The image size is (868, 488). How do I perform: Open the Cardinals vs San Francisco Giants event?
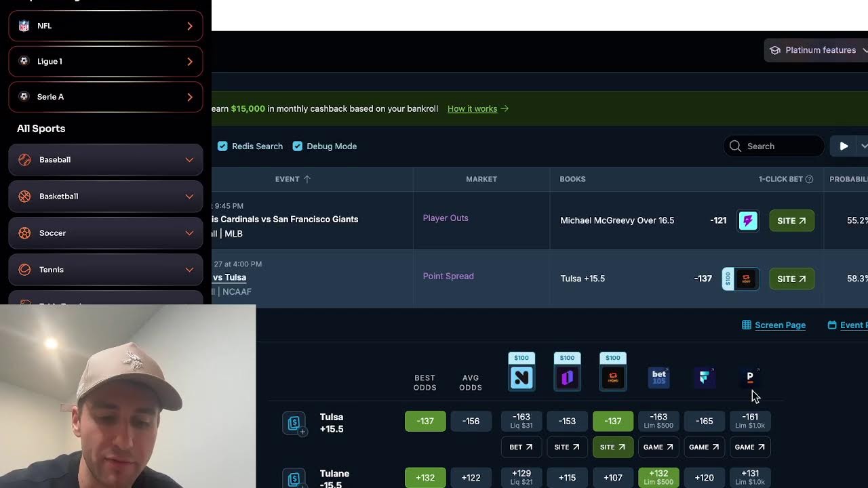(x=285, y=219)
